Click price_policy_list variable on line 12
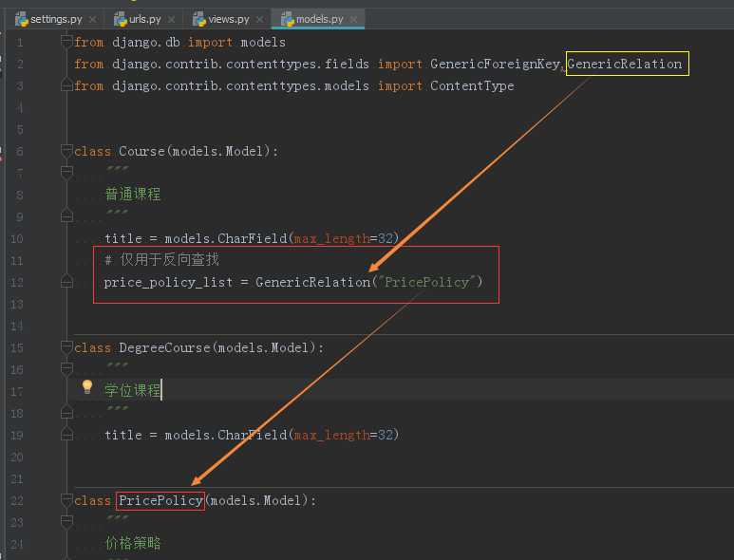The width and height of the screenshot is (734, 560). 168,283
